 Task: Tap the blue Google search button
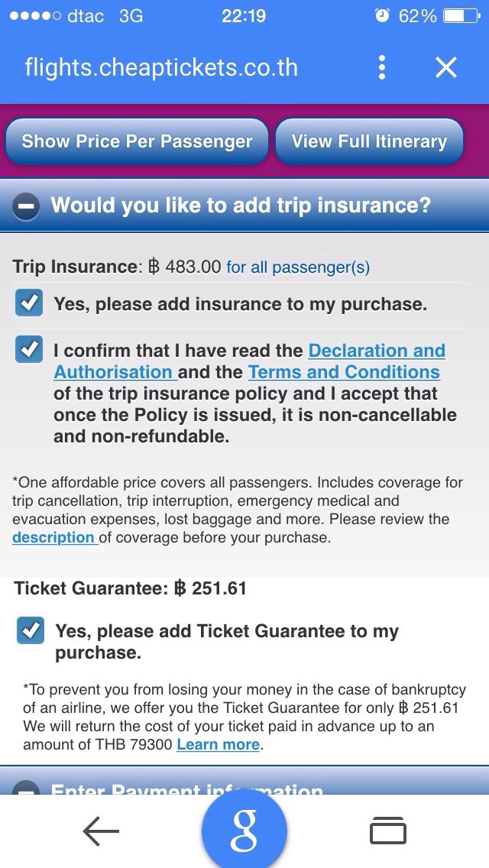[244, 831]
